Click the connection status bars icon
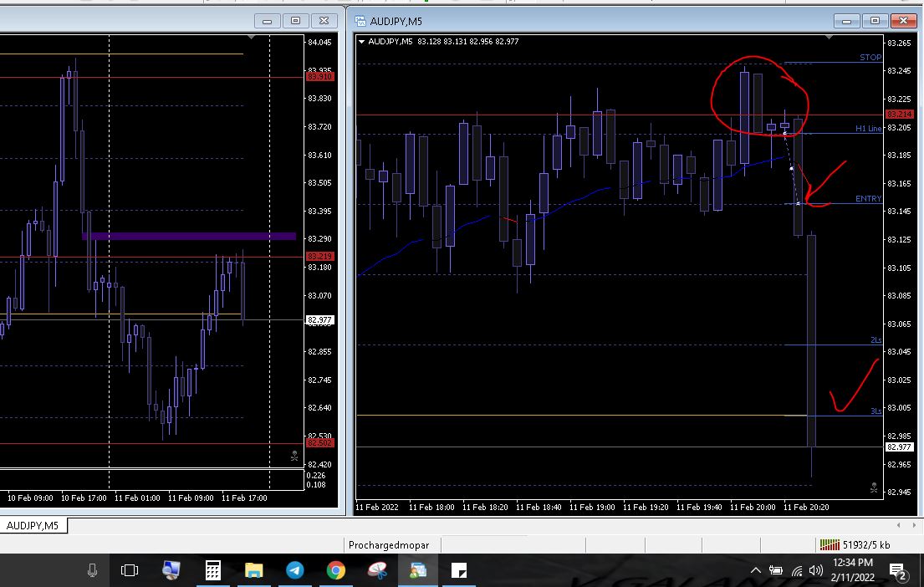 (830, 544)
